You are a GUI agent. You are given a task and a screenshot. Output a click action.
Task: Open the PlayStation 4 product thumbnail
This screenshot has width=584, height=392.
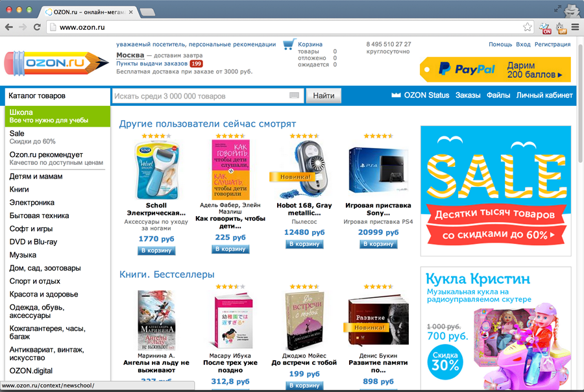tap(378, 169)
